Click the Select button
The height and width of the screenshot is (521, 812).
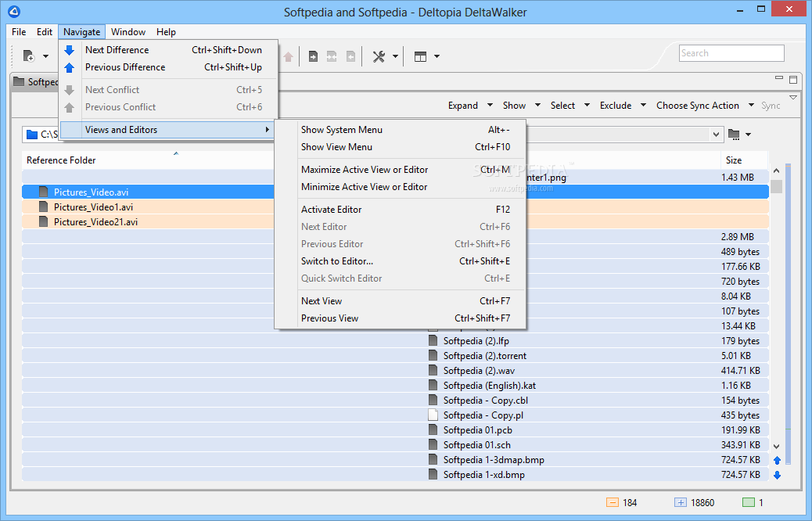[562, 105]
